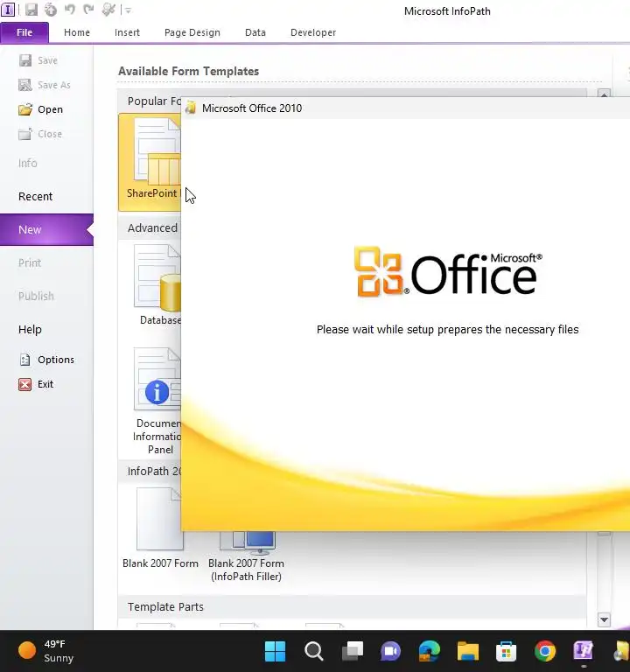Image resolution: width=630 pixels, height=672 pixels.
Task: Click the Save icon in Quick Access Toolbar
Action: [x=31, y=10]
